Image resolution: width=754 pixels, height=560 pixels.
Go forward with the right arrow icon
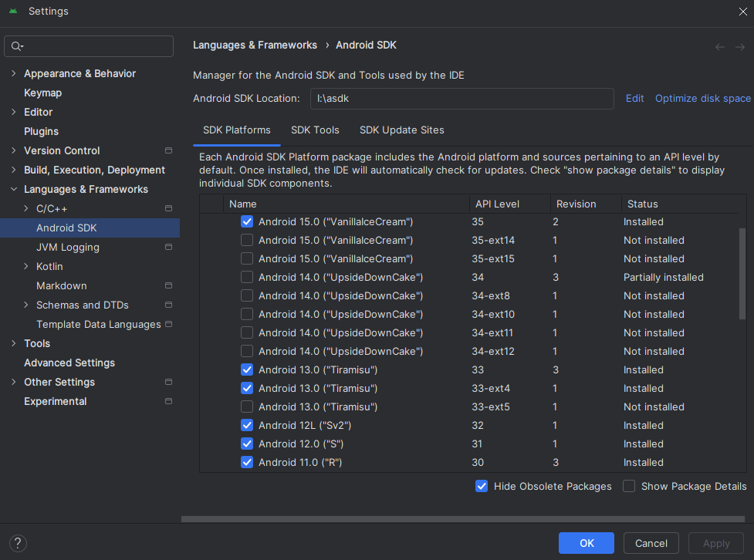point(740,46)
